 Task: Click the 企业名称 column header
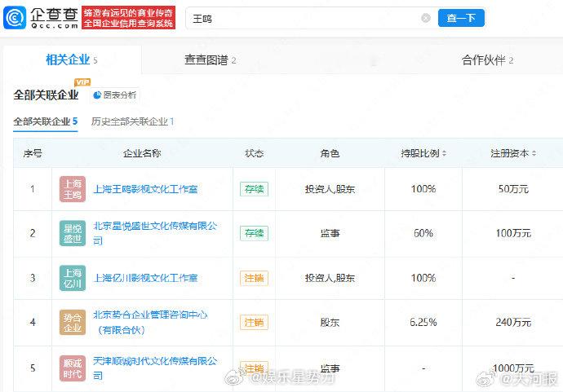coord(142,153)
